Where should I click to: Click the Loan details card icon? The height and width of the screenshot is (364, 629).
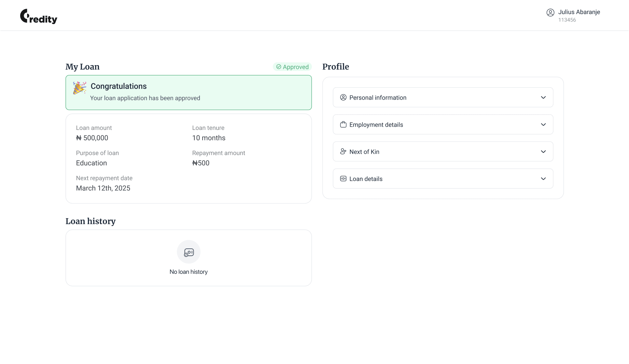[x=343, y=178]
